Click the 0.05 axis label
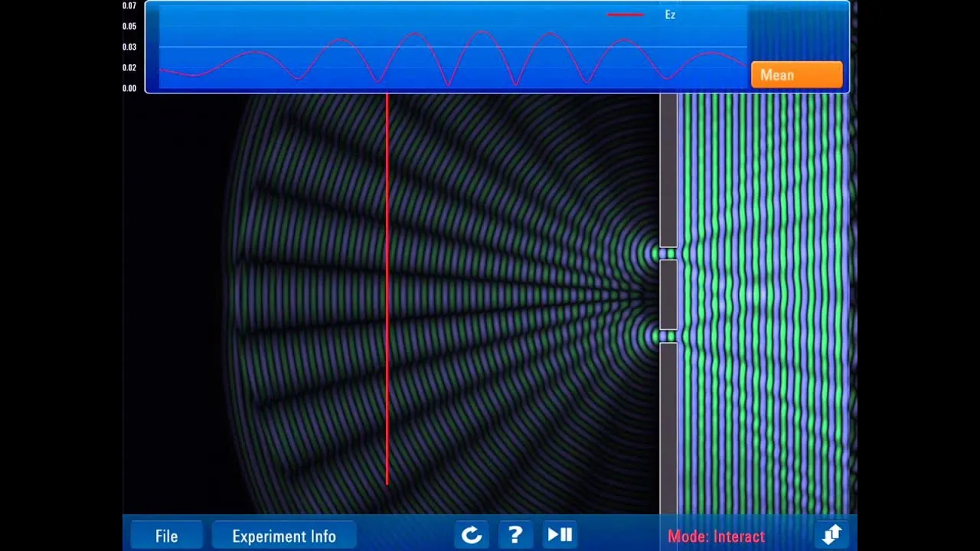 click(129, 26)
